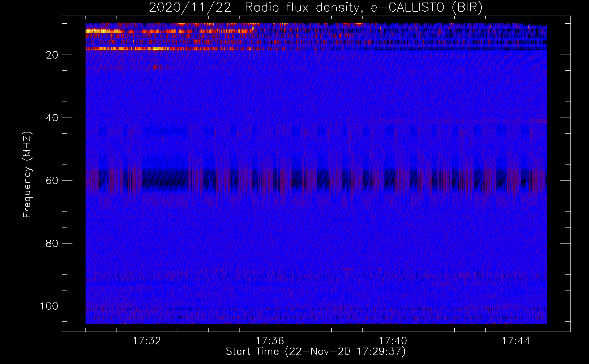Click the 100 frequency tick label
The height and width of the screenshot is (364, 589).
[49, 306]
